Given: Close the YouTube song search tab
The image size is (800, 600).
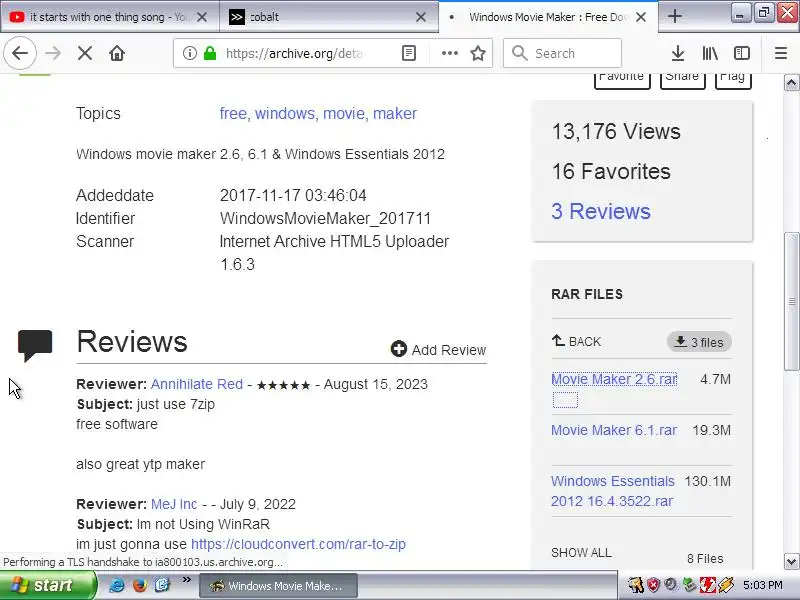Looking at the screenshot, I should tap(202, 17).
